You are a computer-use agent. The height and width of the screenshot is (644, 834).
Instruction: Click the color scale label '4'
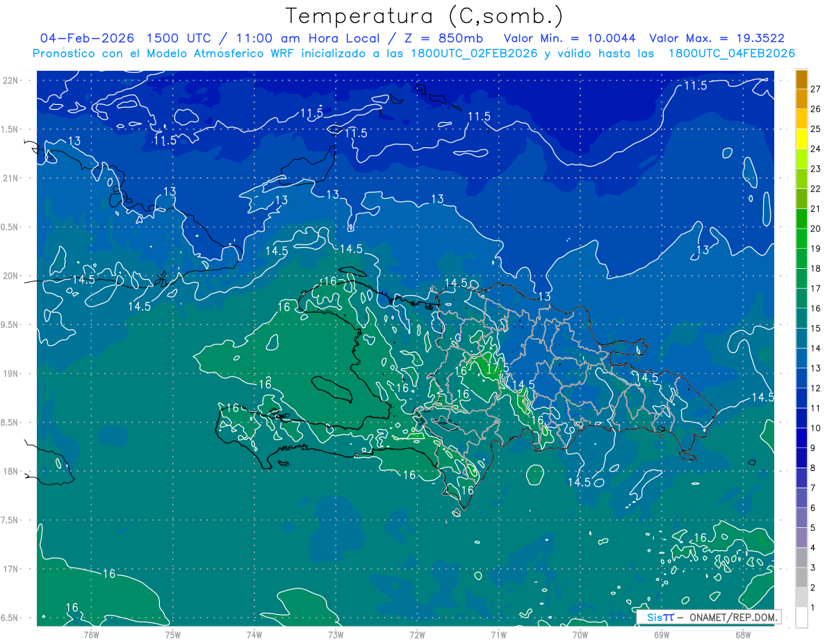click(x=812, y=547)
